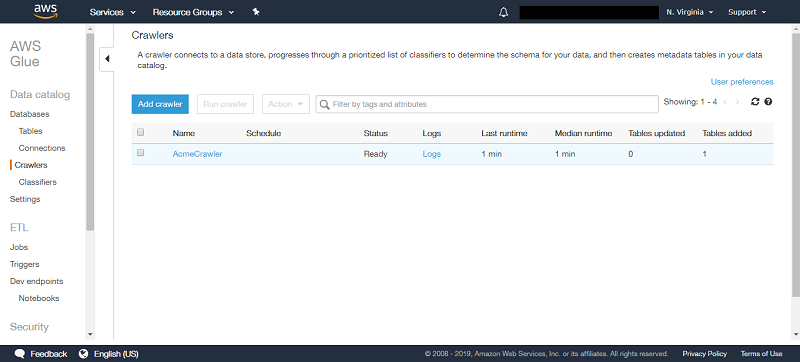Click the AWS logo home icon
Image resolution: width=800 pixels, height=362 pixels.
45,11
